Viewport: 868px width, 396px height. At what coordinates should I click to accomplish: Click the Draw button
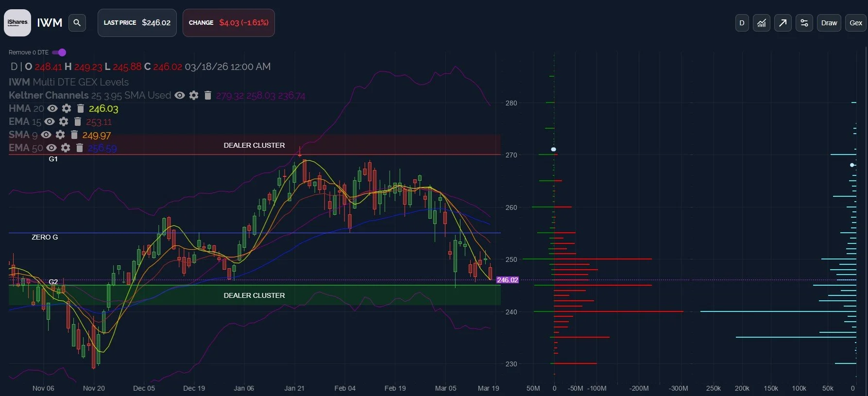(829, 23)
